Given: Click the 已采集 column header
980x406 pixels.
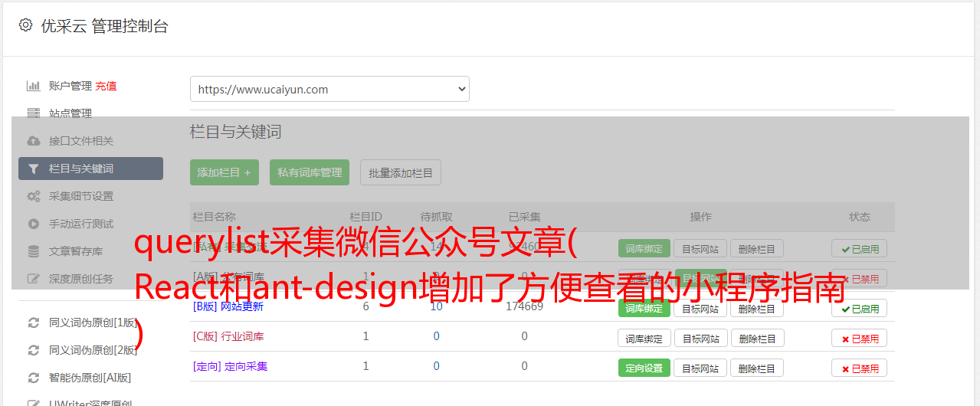Looking at the screenshot, I should [524, 217].
